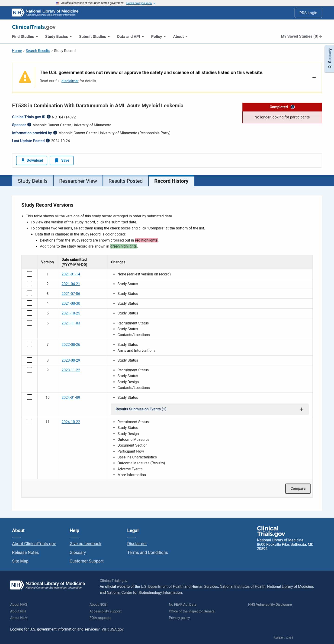
Task: Select the checkbox for version 10
Action: (x=29, y=397)
